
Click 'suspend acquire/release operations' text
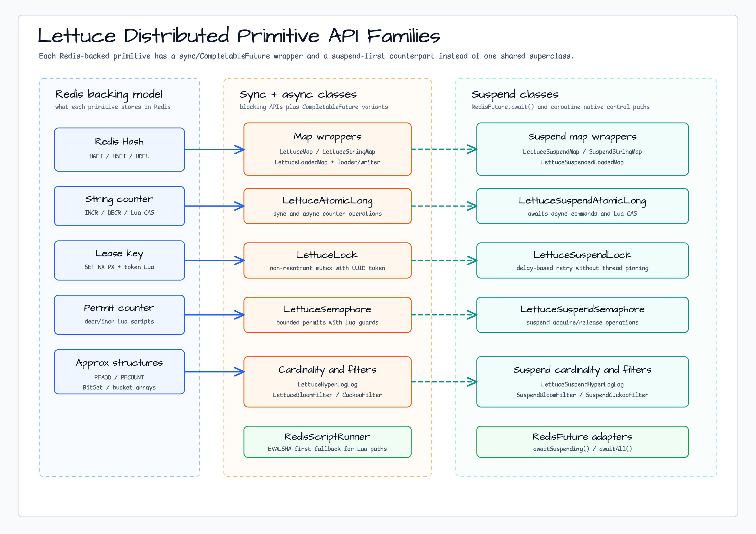click(x=582, y=323)
